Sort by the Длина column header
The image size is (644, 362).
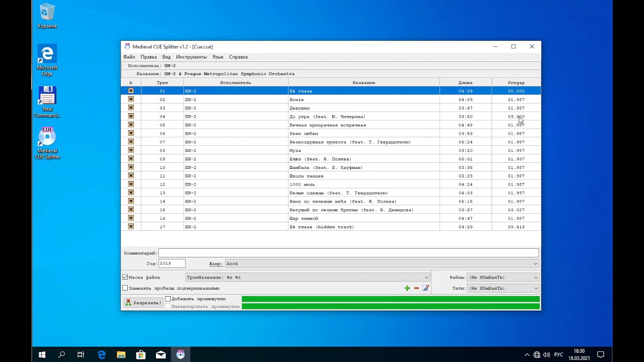465,82
